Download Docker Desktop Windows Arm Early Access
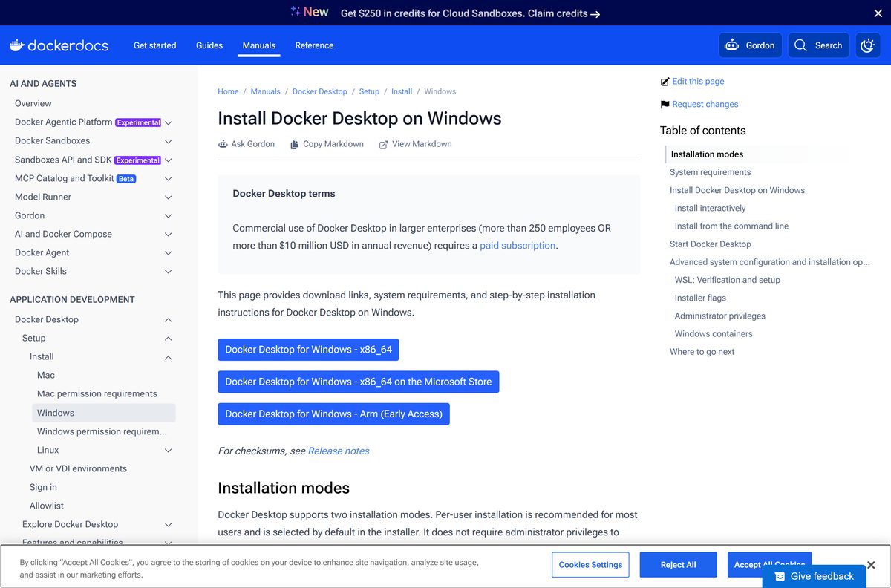891x588 pixels. tap(333, 414)
